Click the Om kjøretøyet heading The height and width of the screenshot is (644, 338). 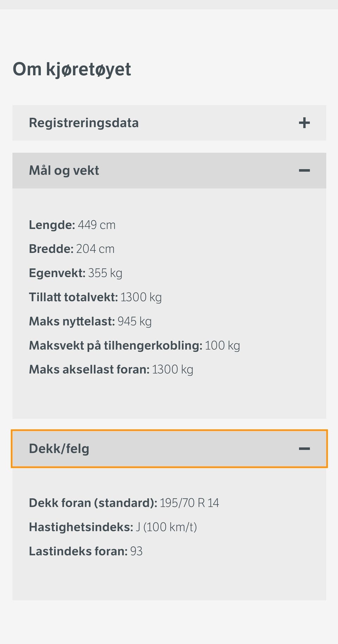(72, 69)
